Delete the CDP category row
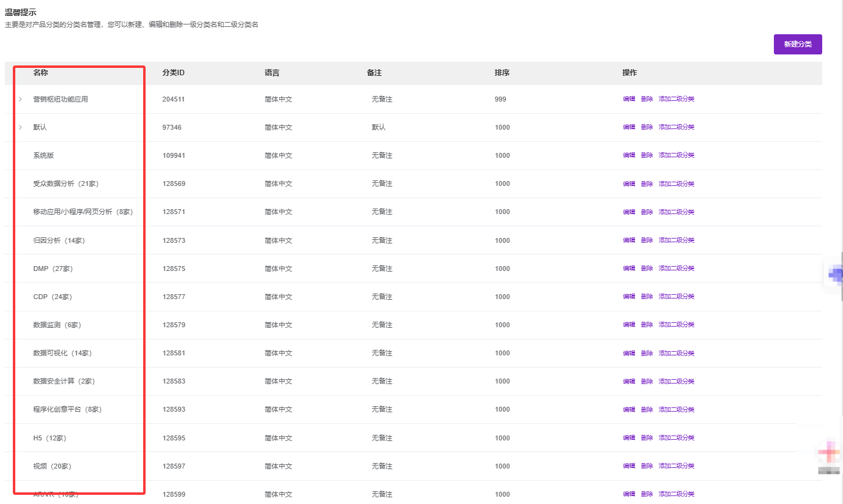 pyautogui.click(x=647, y=297)
